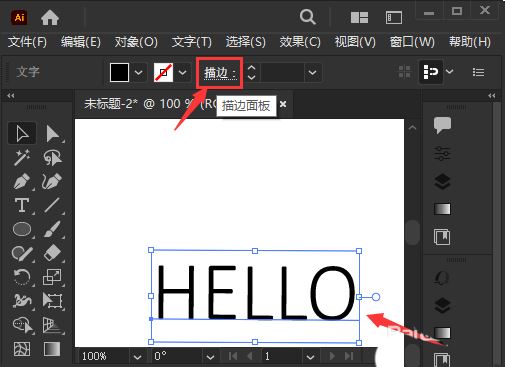Select the Magic Wand tool
The height and width of the screenshot is (367, 505).
[x=22, y=157]
